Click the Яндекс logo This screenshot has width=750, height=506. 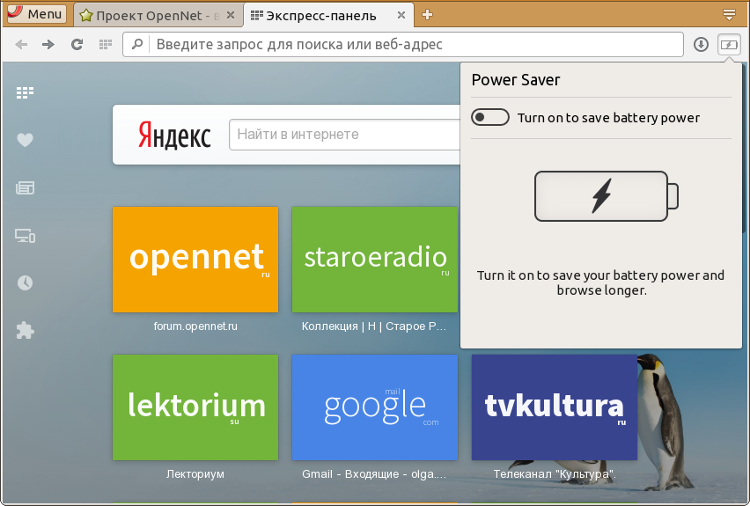(x=174, y=135)
